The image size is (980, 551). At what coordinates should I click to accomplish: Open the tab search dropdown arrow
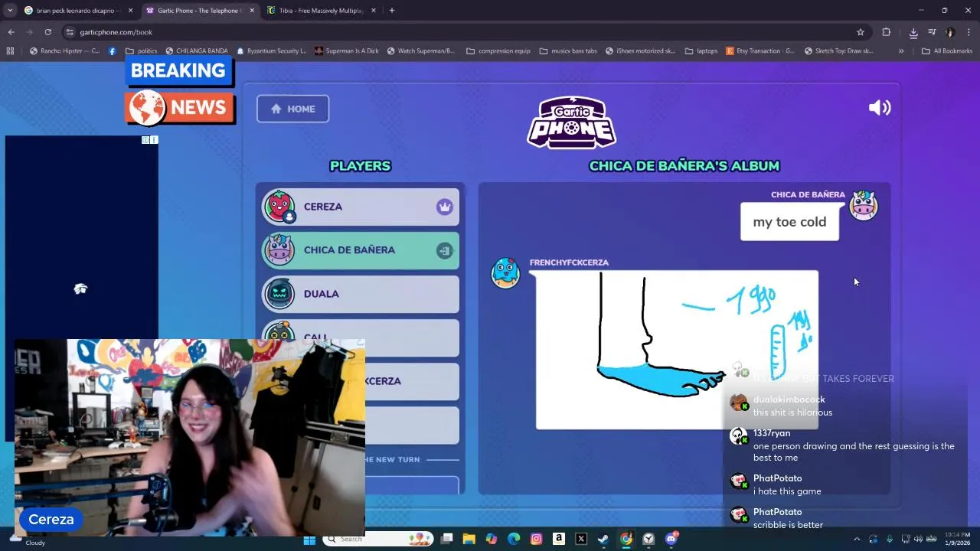point(10,11)
